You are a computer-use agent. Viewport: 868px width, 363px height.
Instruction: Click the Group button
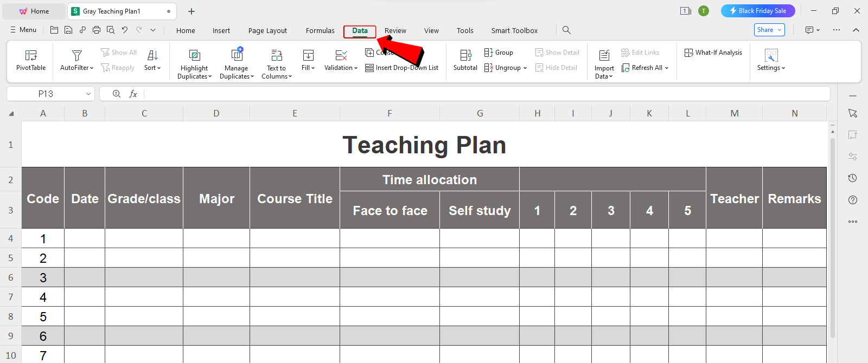[x=499, y=53]
